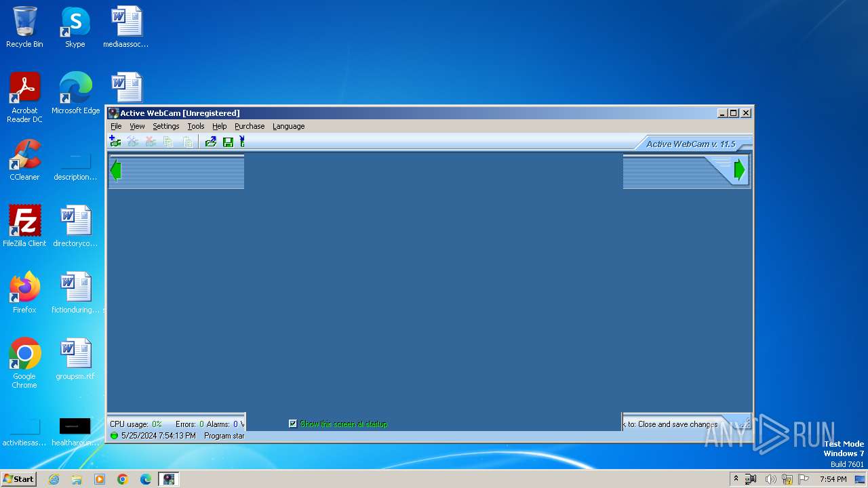Show hidden system tray icons

click(736, 479)
